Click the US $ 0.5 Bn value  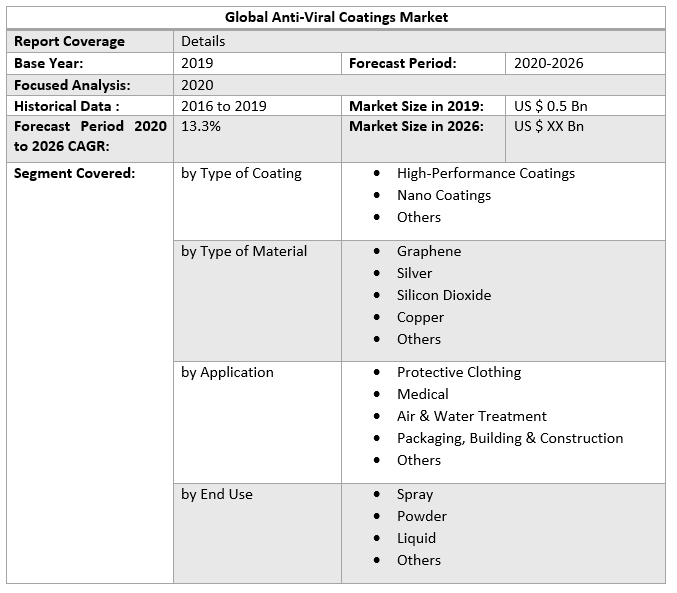[549, 106]
